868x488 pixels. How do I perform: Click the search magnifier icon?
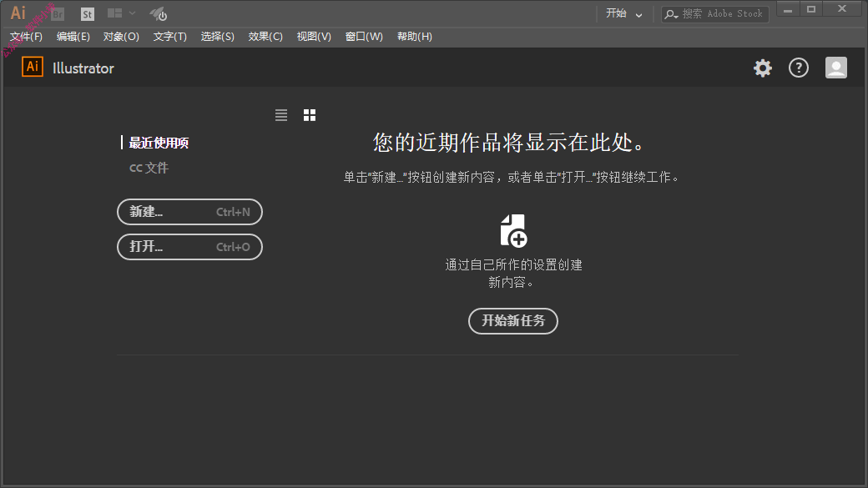coord(671,14)
